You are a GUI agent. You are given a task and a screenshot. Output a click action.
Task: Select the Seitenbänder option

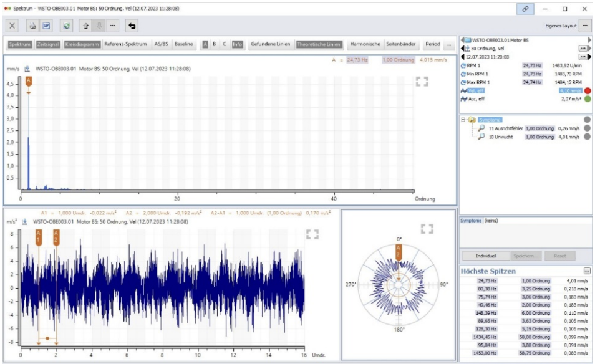tap(401, 45)
